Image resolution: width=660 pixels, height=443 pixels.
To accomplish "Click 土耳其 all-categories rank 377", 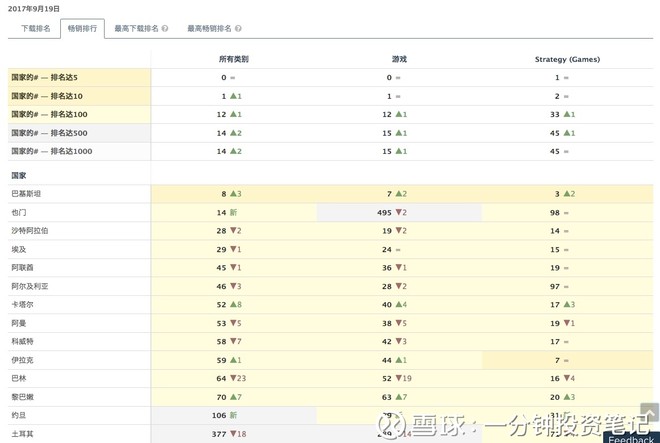I will 219,434.
